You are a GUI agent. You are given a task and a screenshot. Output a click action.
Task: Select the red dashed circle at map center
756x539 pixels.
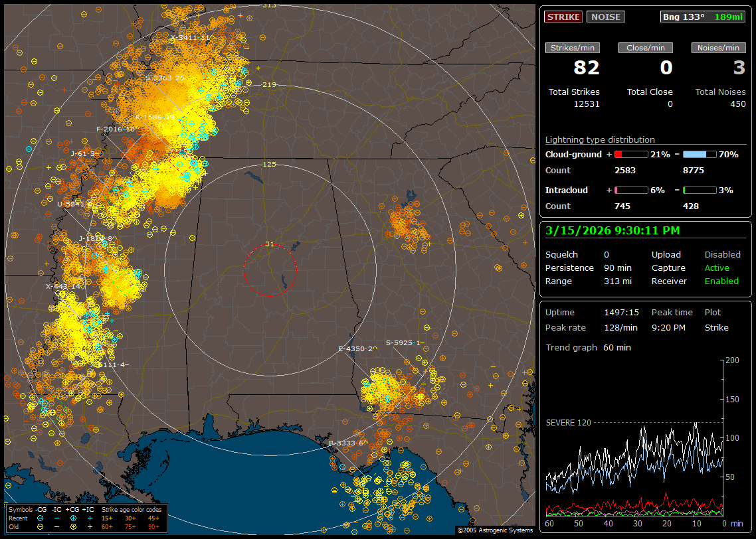pyautogui.click(x=270, y=269)
